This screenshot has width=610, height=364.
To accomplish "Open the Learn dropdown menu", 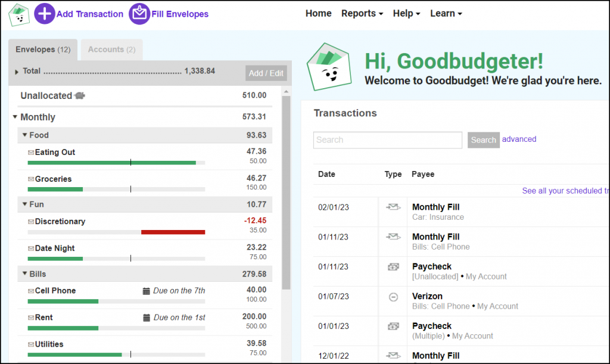I will coord(446,14).
